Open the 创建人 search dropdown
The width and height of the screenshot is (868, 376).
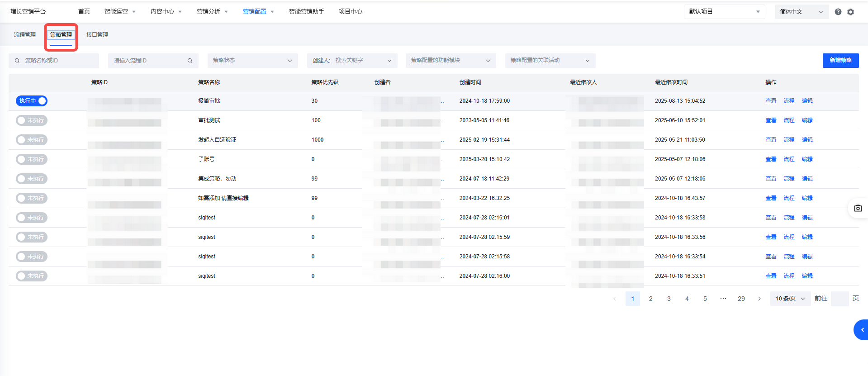[352, 61]
